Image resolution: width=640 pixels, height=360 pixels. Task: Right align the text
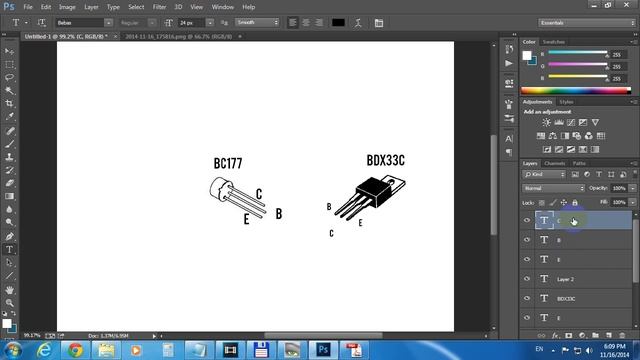tap(319, 23)
